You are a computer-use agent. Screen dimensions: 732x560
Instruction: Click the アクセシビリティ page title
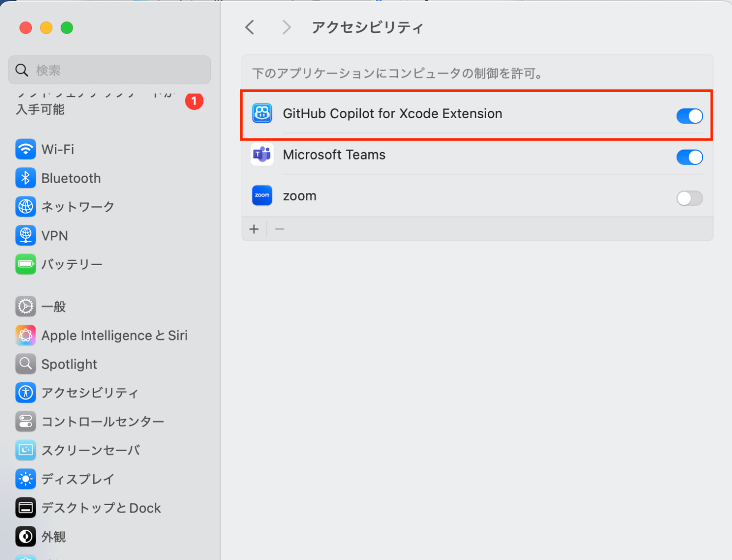368,27
